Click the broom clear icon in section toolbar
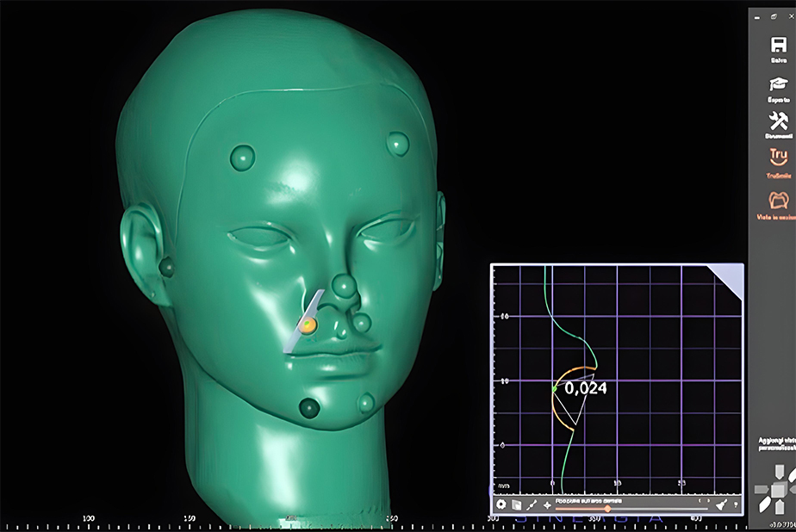 [721, 504]
